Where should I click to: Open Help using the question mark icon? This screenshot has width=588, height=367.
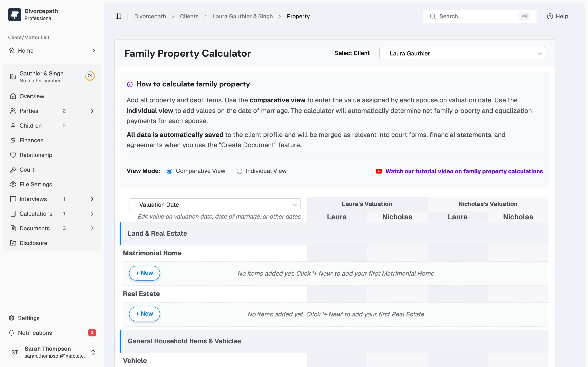click(550, 16)
